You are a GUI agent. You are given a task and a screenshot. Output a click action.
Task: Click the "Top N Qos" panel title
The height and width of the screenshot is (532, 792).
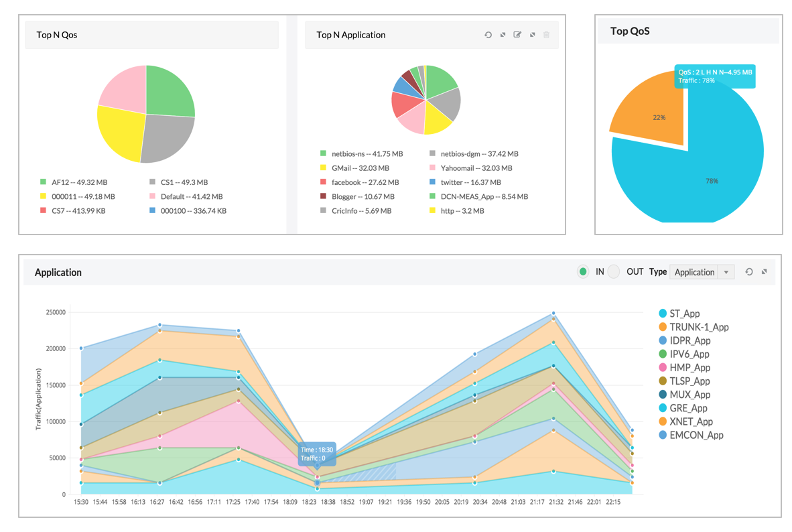tap(56, 35)
